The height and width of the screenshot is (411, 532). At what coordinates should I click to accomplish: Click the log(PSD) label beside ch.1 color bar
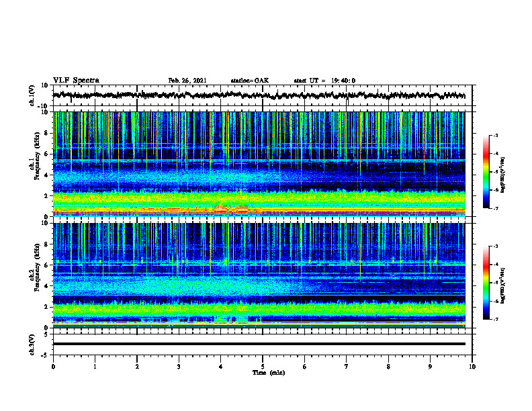click(503, 175)
